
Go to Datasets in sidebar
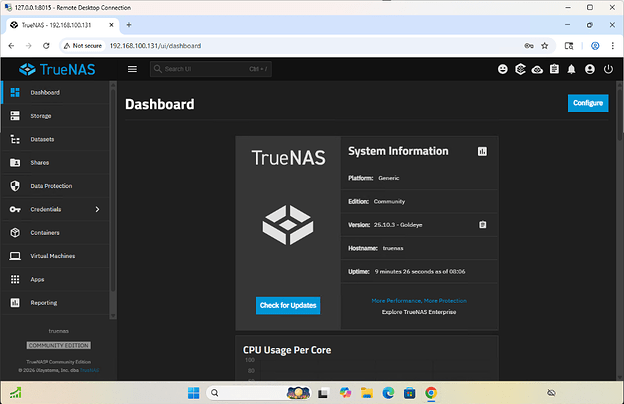(x=56, y=139)
